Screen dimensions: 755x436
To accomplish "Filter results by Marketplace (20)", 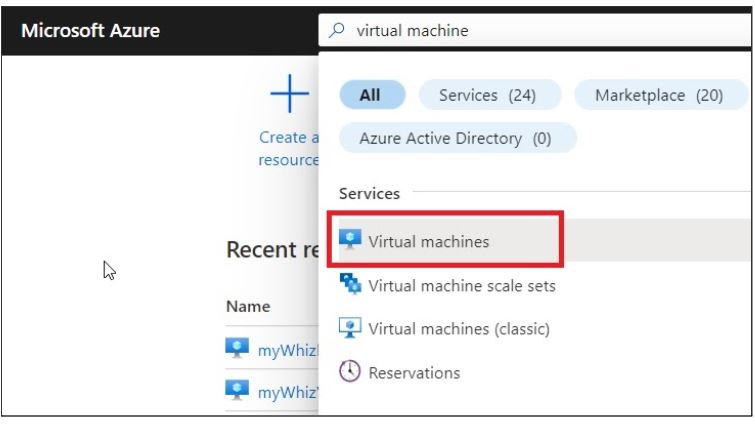I will click(x=662, y=95).
